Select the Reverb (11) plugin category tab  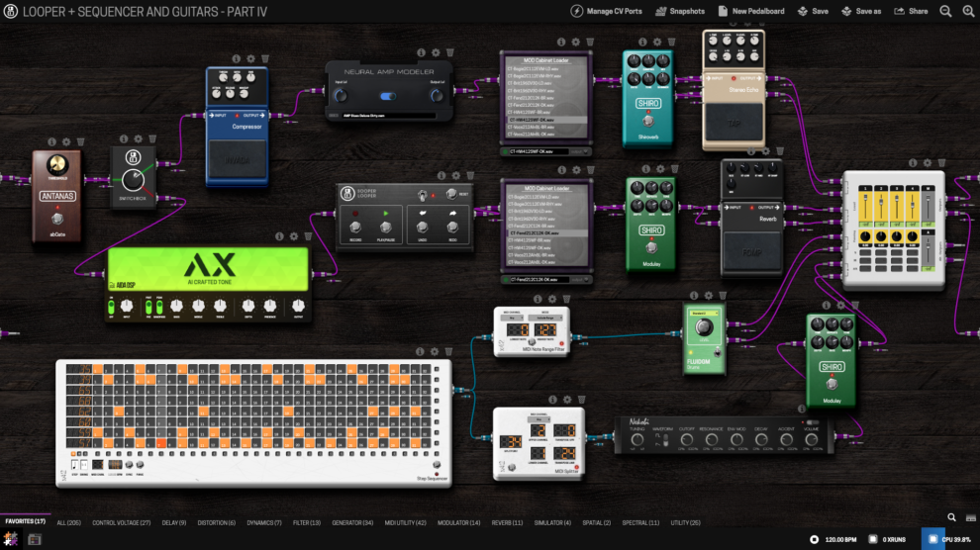506,522
